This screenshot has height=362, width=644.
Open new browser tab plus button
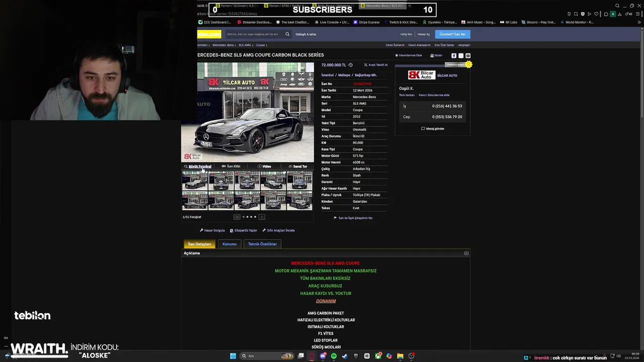click(410, 6)
